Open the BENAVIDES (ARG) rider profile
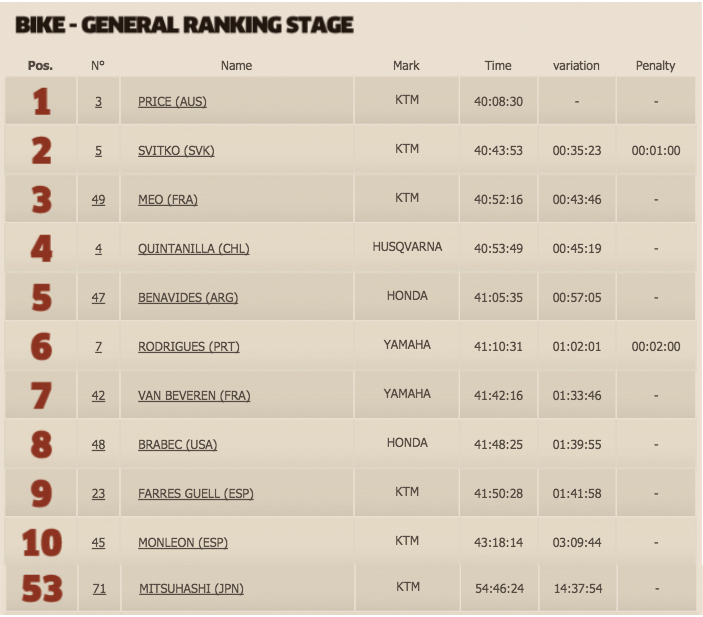703x617 pixels. click(188, 298)
